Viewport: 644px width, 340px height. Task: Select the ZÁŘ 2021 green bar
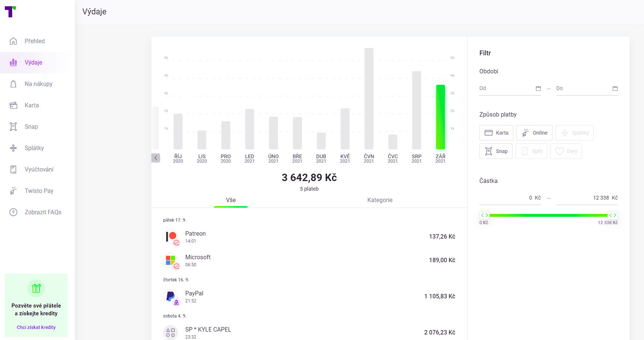pos(440,117)
